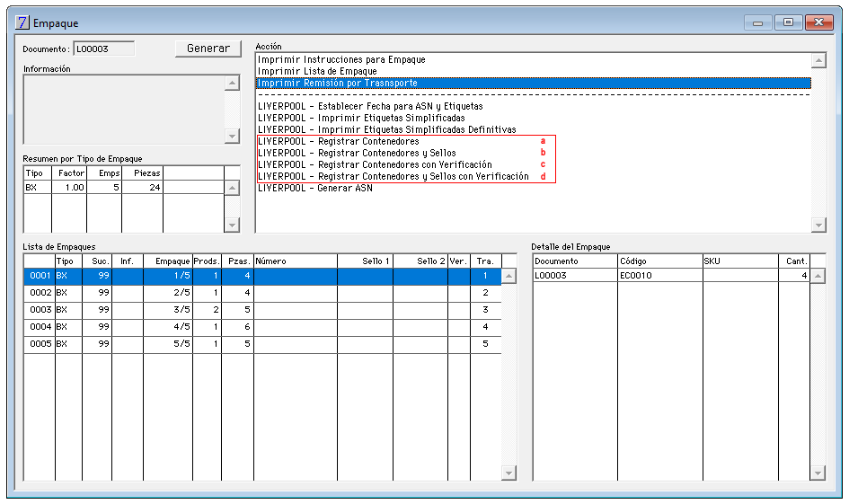Click the SKU column header
This screenshot has width=849, height=504.
[740, 261]
